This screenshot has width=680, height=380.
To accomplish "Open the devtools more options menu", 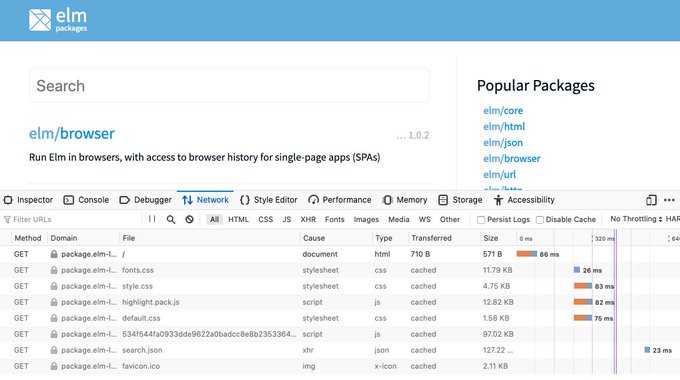I will click(669, 200).
